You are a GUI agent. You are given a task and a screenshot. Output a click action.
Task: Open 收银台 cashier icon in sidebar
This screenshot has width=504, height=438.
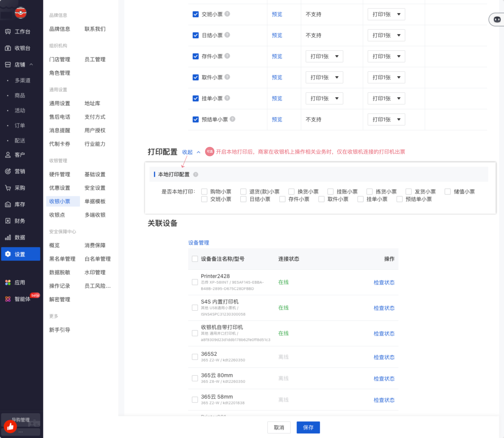click(8, 48)
